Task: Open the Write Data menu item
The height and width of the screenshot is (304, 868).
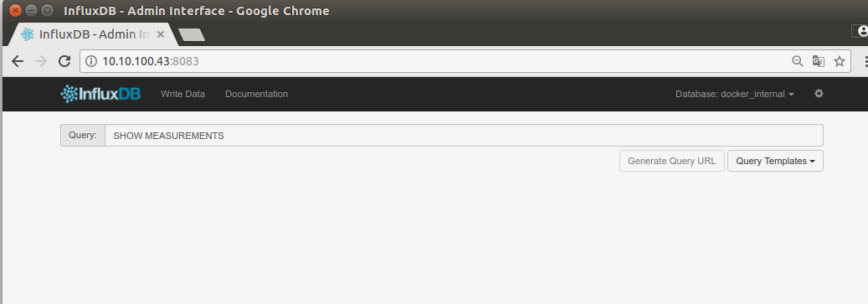Action: (182, 94)
